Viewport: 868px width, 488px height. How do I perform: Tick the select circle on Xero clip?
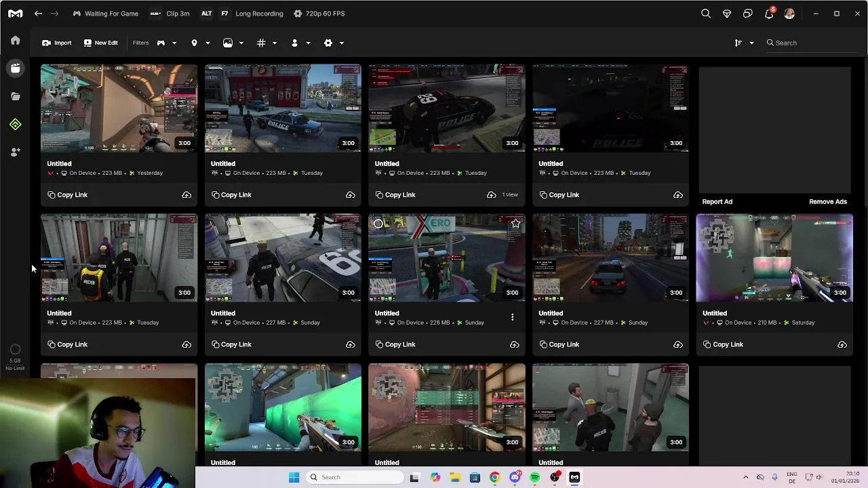pyautogui.click(x=378, y=224)
